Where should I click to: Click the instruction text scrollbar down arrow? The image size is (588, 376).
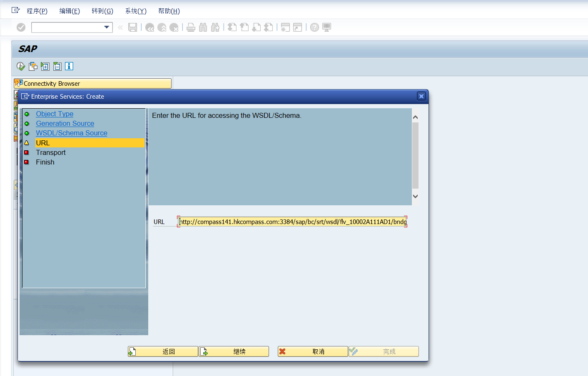coord(415,196)
